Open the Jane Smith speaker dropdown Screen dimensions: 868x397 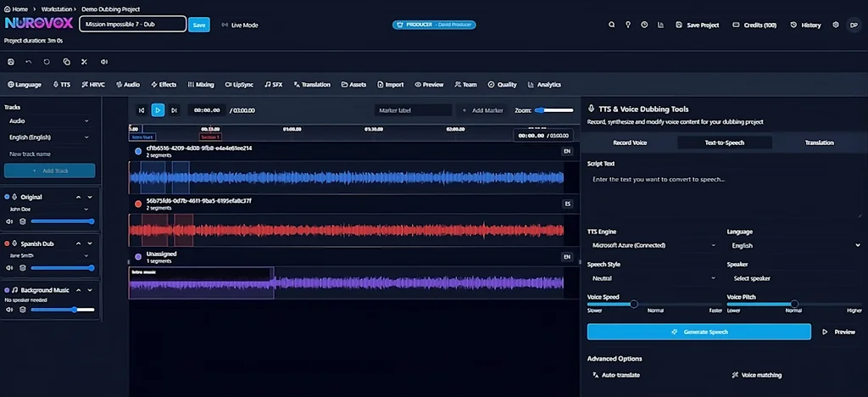click(49, 256)
